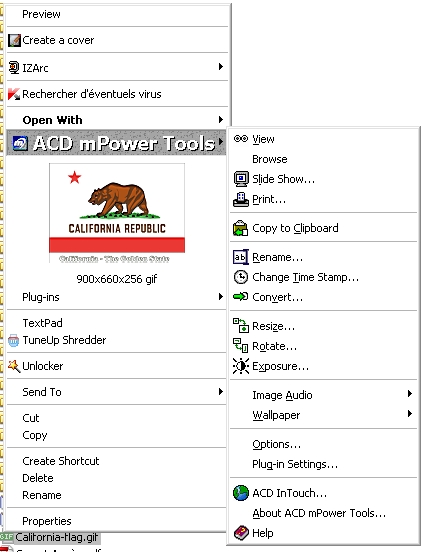Select TuneUp Shredder entry
The height and width of the screenshot is (552, 427).
coord(117,340)
